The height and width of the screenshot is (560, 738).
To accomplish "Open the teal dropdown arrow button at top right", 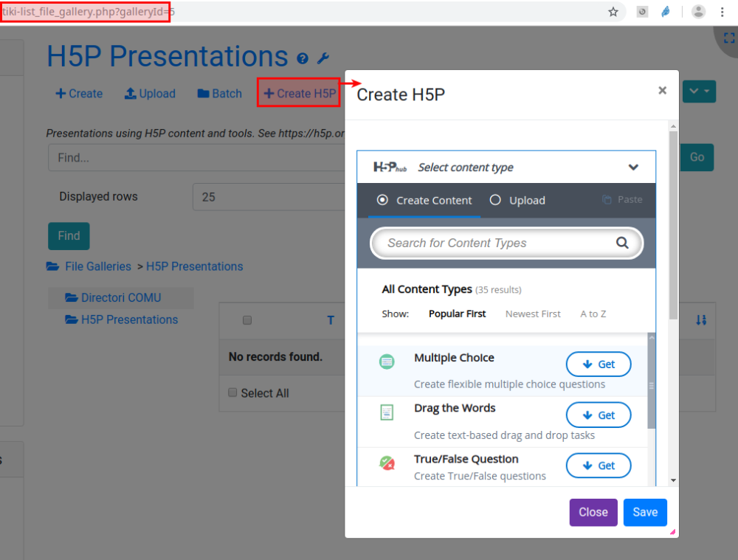I will [x=699, y=91].
